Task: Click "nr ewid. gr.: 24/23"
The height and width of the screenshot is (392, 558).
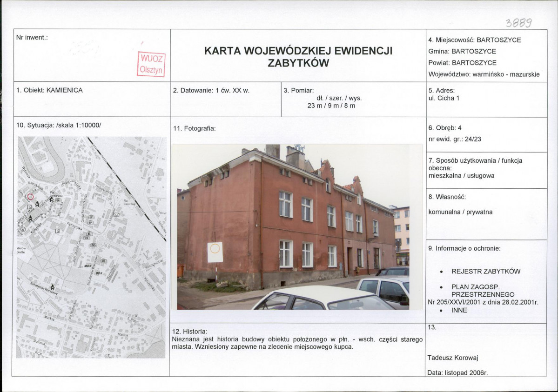Action: pyautogui.click(x=455, y=139)
